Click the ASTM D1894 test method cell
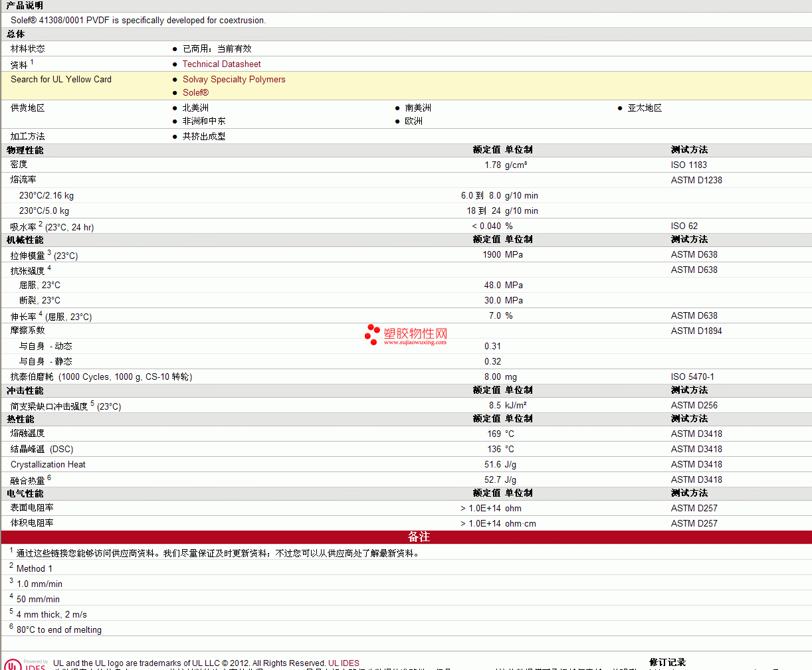The width and height of the screenshot is (812, 670). pyautogui.click(x=696, y=331)
